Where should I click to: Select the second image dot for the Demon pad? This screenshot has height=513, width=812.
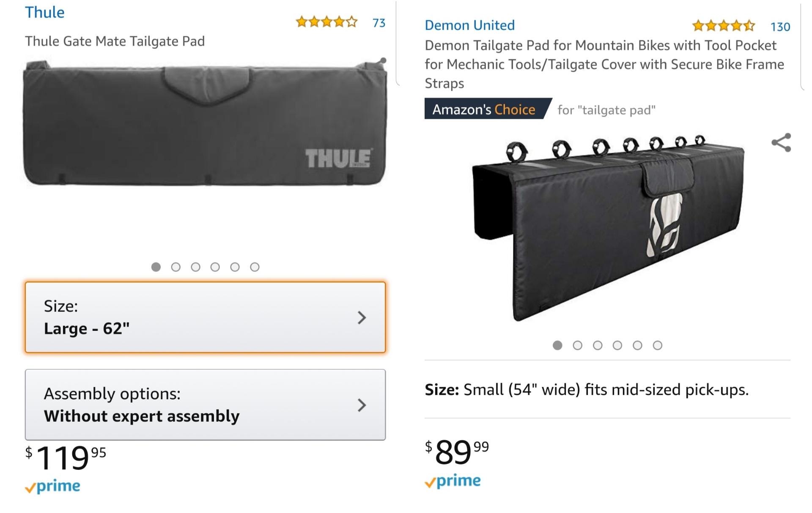tap(578, 345)
